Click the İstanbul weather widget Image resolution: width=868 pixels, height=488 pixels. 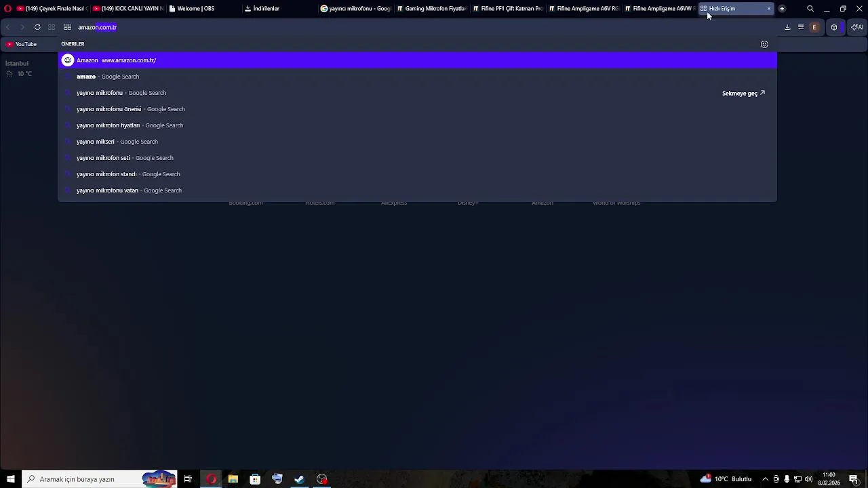[x=18, y=68]
